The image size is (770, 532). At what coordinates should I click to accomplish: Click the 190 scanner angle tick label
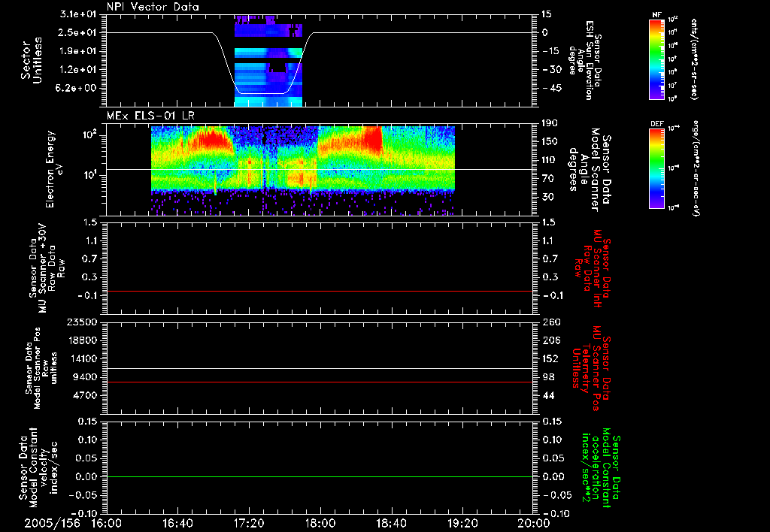click(x=550, y=123)
